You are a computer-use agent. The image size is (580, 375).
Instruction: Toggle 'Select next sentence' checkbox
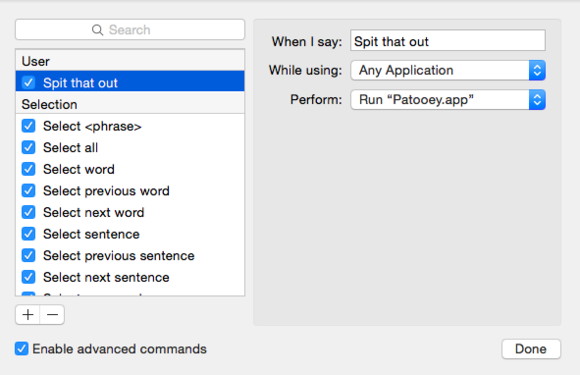point(28,277)
